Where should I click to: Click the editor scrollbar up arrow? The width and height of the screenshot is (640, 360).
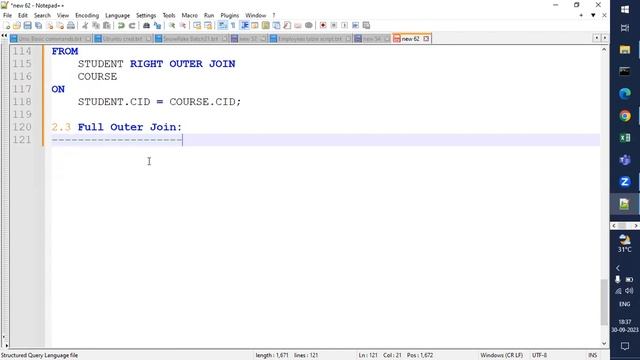[x=604, y=49]
